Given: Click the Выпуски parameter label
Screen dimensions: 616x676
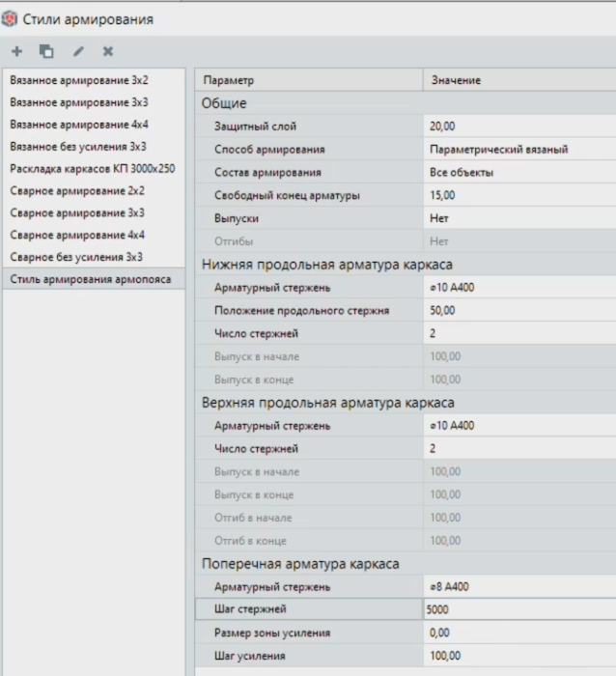Looking at the screenshot, I should pyautogui.click(x=237, y=218).
